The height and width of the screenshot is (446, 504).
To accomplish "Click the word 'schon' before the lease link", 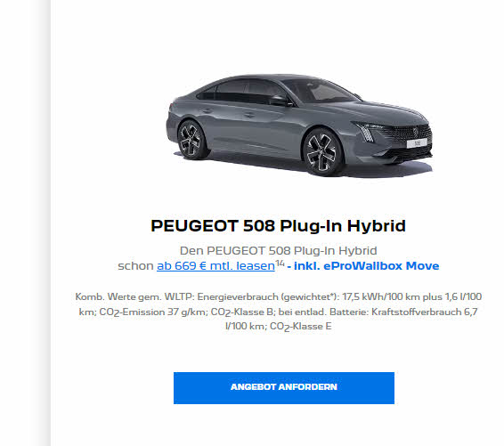I will coord(135,266).
